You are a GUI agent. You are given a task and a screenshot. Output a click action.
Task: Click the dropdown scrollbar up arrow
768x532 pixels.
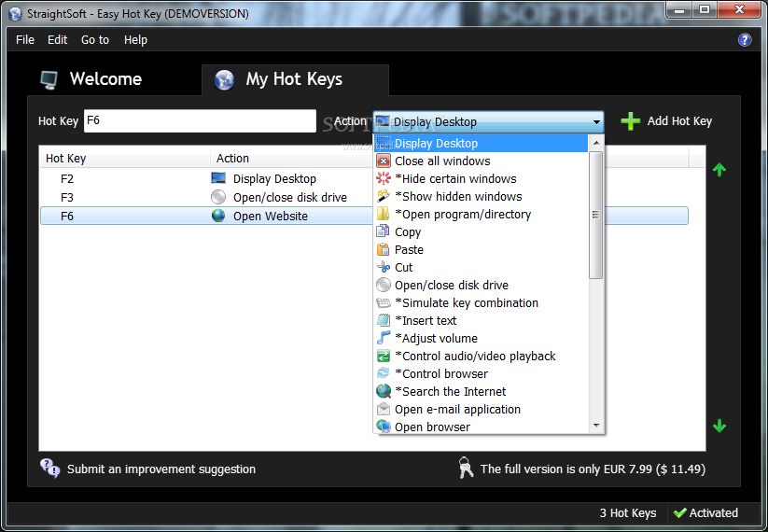596,143
